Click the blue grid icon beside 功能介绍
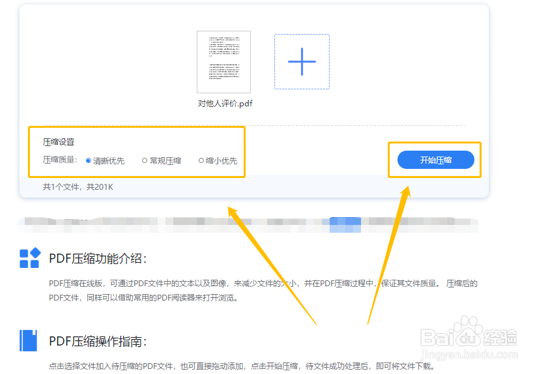549x374 pixels. [x=30, y=258]
